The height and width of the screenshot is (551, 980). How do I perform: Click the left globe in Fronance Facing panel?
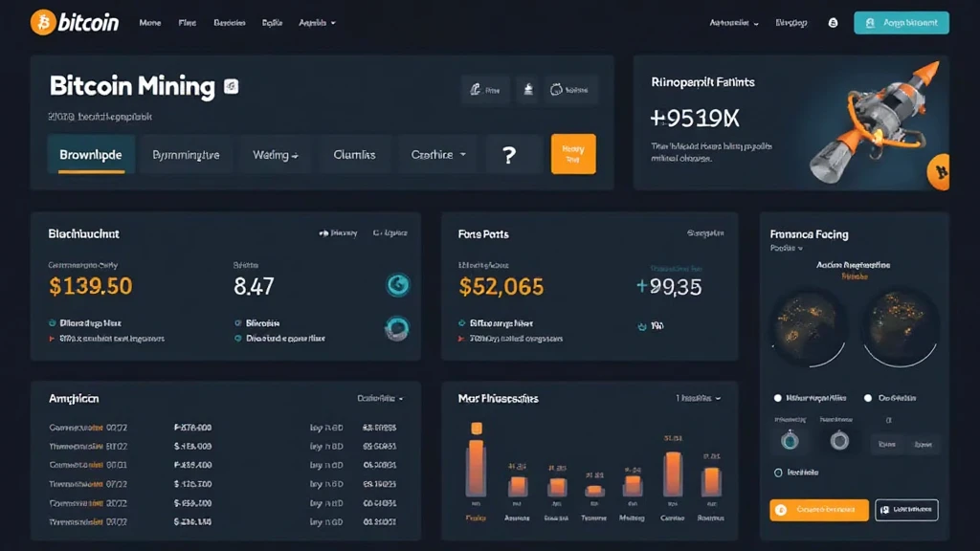[x=809, y=328]
